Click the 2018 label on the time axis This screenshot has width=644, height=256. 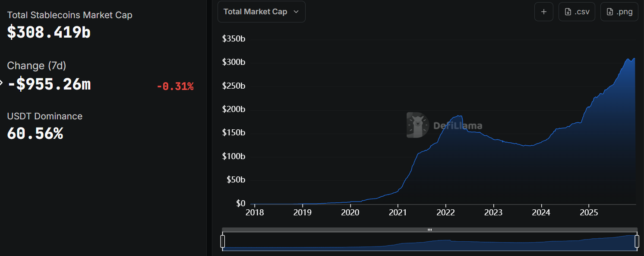tap(255, 212)
